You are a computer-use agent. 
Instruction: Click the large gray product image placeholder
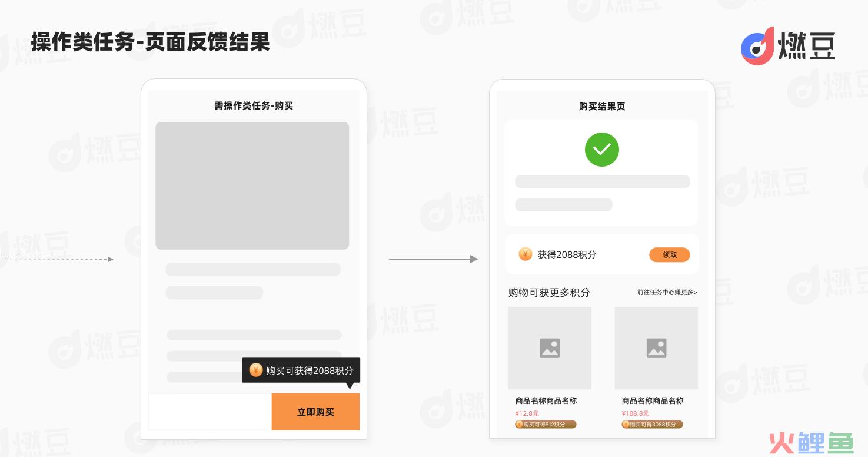[x=252, y=186]
